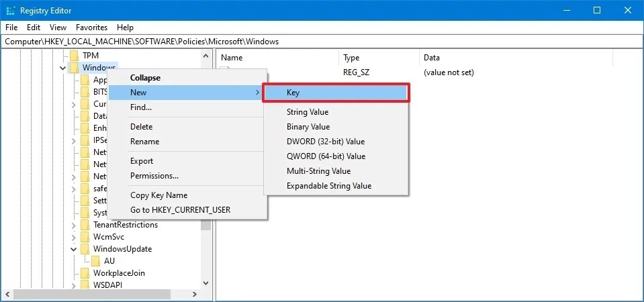Select Expandable String Value
The height and width of the screenshot is (302, 644).
point(336,186)
